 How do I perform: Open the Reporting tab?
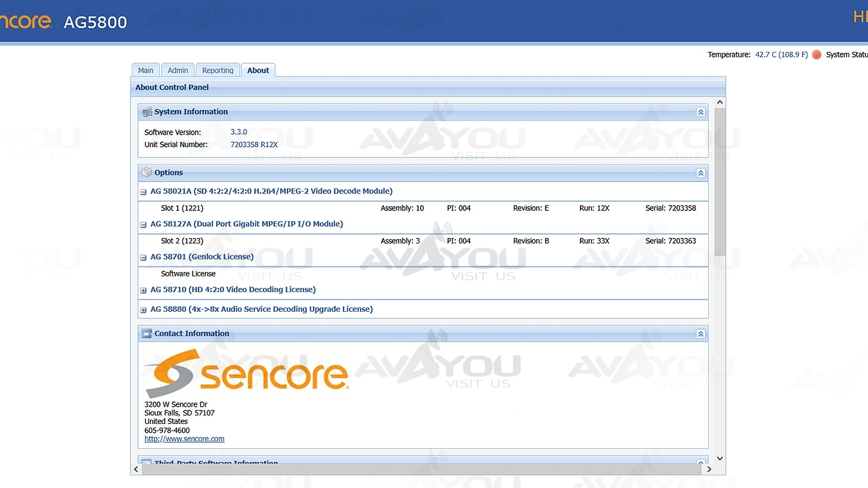coord(218,70)
